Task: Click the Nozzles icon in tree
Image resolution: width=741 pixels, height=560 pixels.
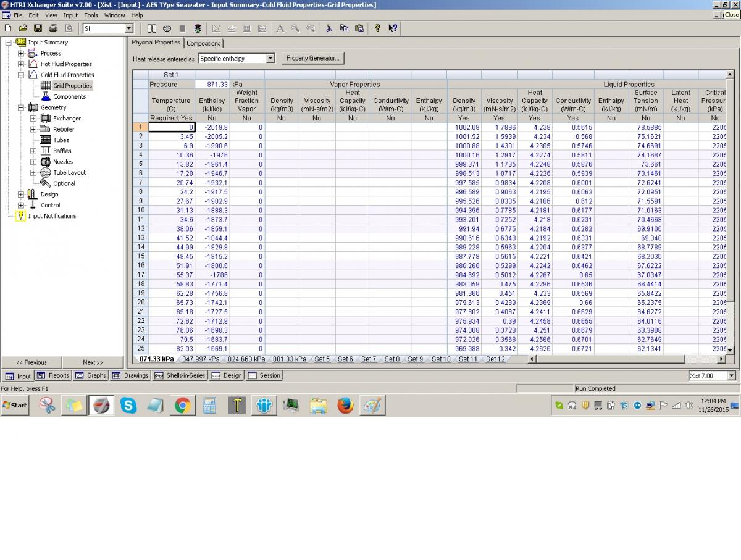Action: (x=46, y=162)
